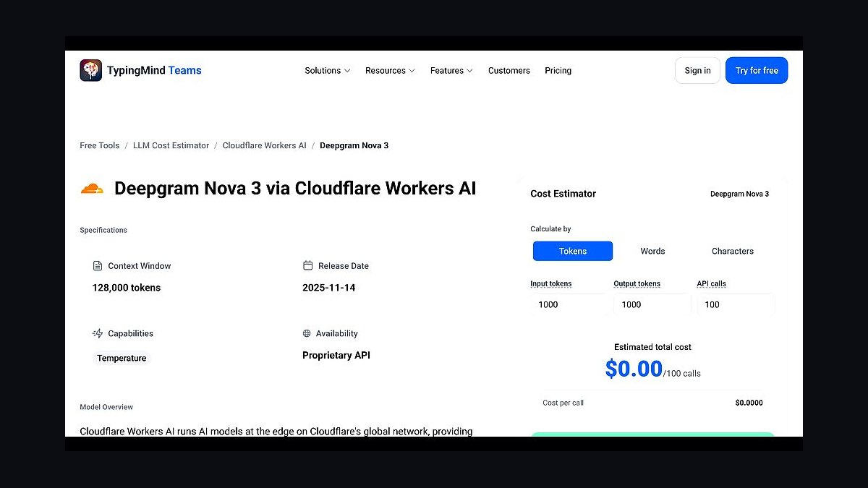Click the Cost Estimator heading
This screenshot has width=868, height=488.
pos(563,194)
